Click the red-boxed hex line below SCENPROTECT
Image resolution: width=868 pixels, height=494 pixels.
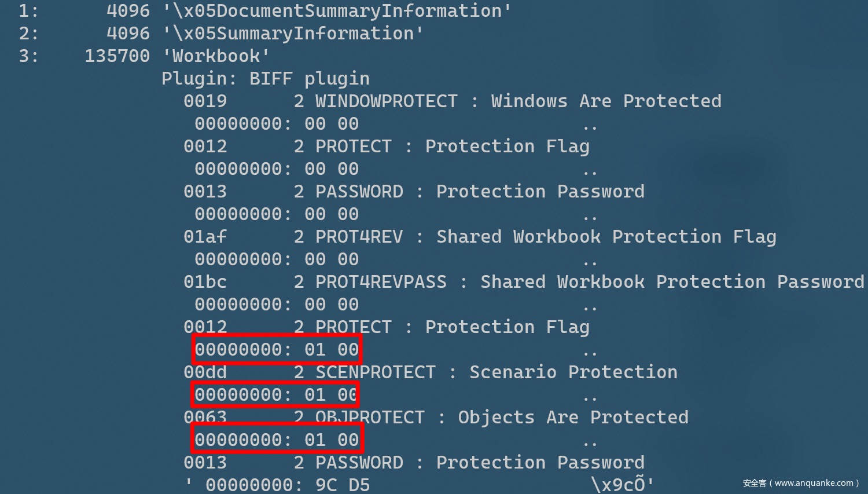coord(276,395)
